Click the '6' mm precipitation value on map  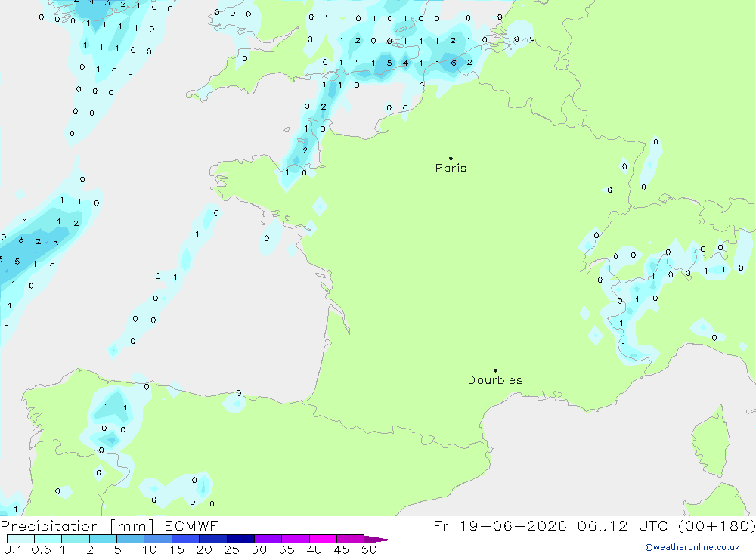[x=453, y=63]
